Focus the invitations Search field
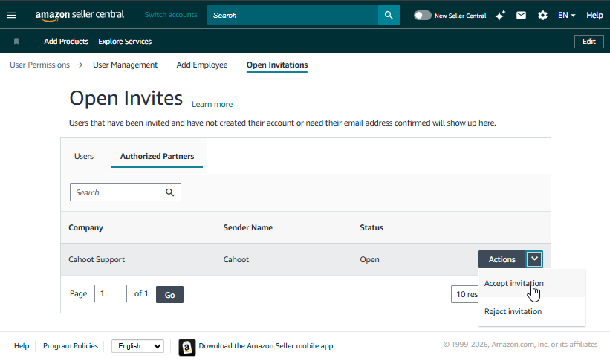The image size is (610, 364). pos(126,192)
